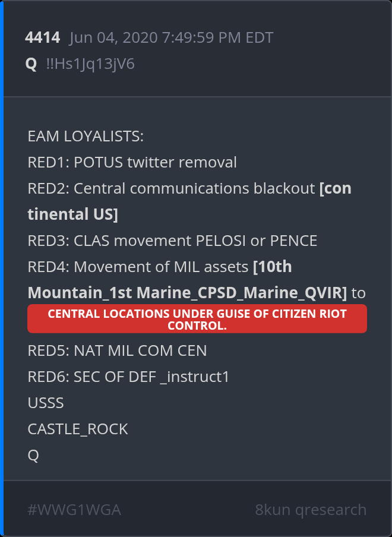Click the RED5 NAT MIL COM CEN line
392x537 pixels.
[117, 350]
